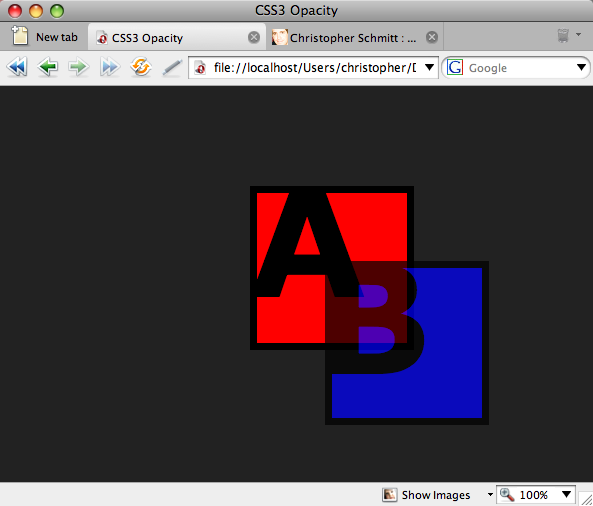Click the New tab page icon
Viewport: 593px width, 506px height.
(x=20, y=36)
